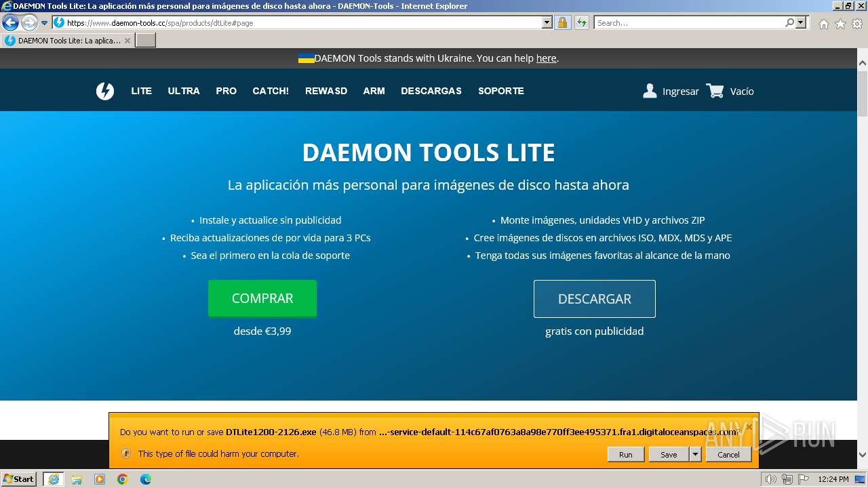868x488 pixels.
Task: Click the address bar URL field
Action: (x=304, y=22)
